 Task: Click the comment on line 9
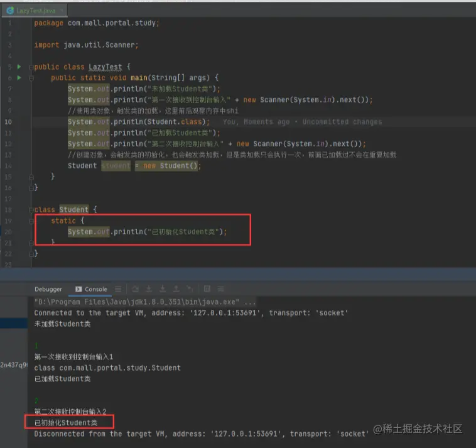tap(153, 111)
